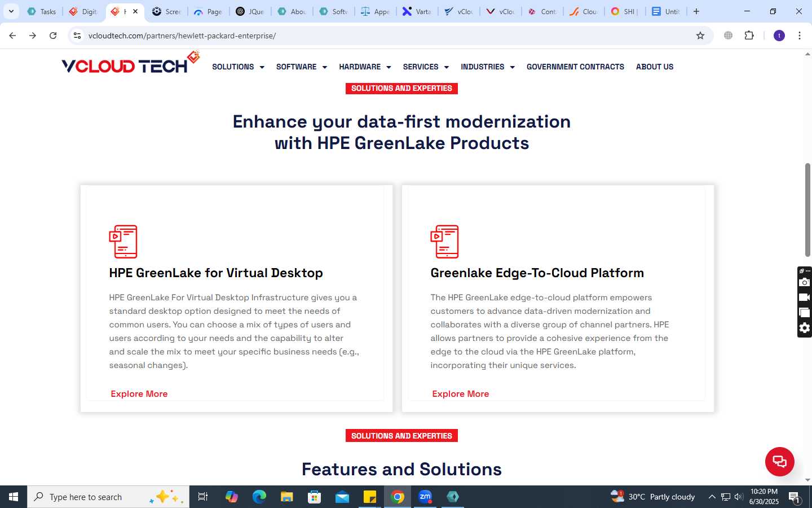Click the page vertical scrollbar thumb
Screen dimensions: 812x508
(x=807, y=210)
